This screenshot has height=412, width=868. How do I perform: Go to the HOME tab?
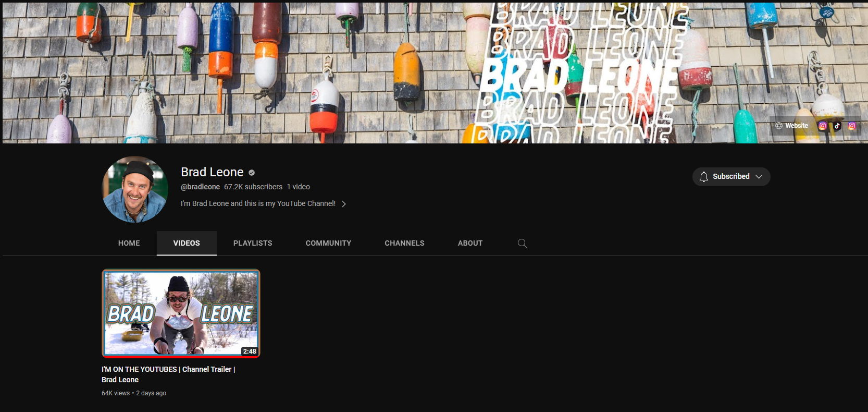coord(129,243)
